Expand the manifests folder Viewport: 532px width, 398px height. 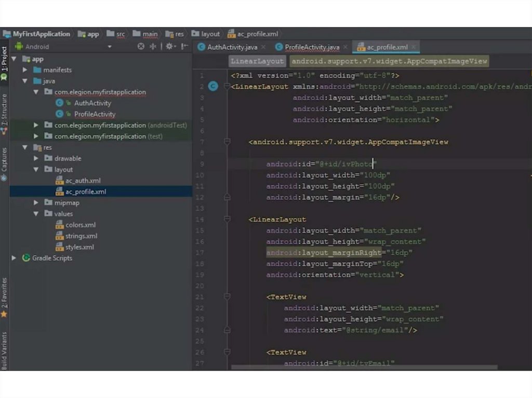(x=24, y=70)
